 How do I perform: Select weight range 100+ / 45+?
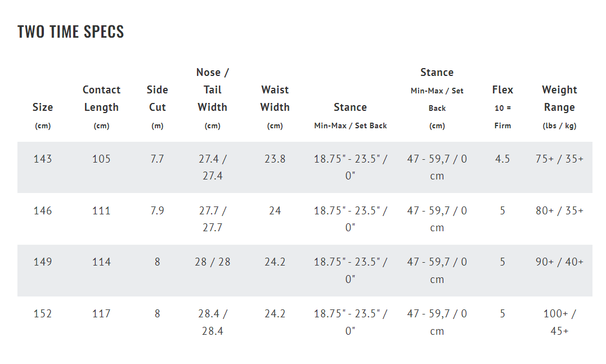coord(559,322)
